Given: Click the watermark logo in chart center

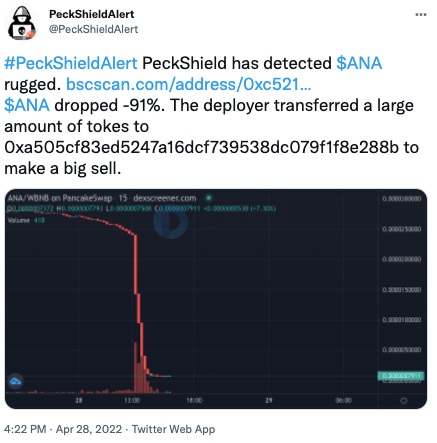Looking at the screenshot, I should pos(171,222).
